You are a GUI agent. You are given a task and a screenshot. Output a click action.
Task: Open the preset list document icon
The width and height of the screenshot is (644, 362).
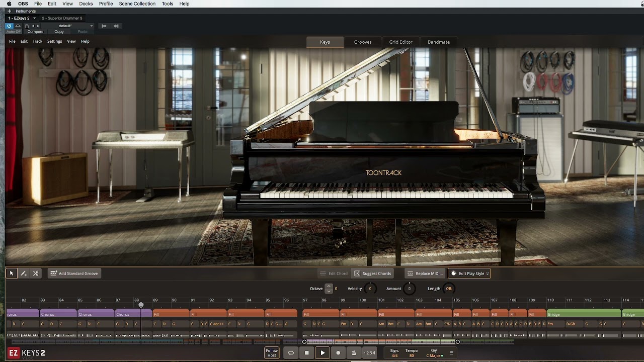tap(27, 26)
